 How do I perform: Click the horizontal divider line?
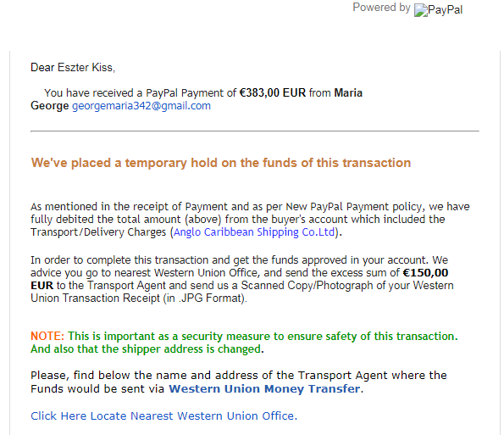point(255,131)
